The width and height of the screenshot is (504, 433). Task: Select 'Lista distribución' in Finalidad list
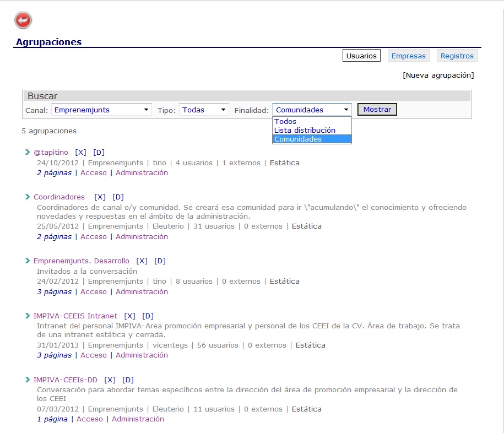tap(305, 131)
